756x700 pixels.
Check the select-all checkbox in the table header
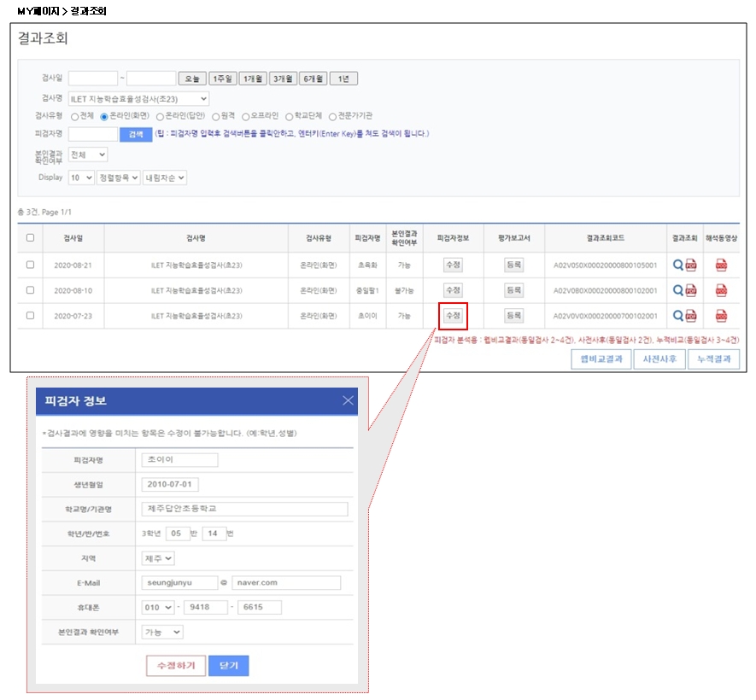click(x=30, y=238)
